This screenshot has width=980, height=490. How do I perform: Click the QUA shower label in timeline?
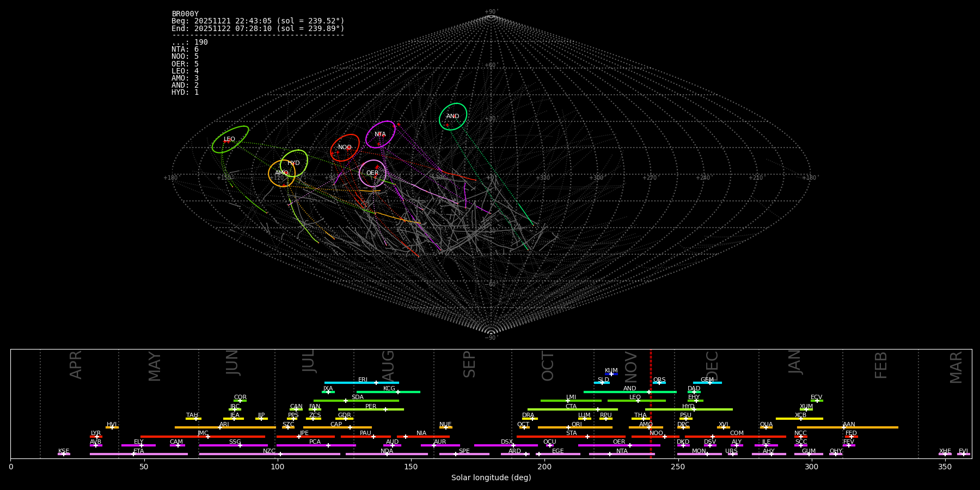(x=766, y=424)
